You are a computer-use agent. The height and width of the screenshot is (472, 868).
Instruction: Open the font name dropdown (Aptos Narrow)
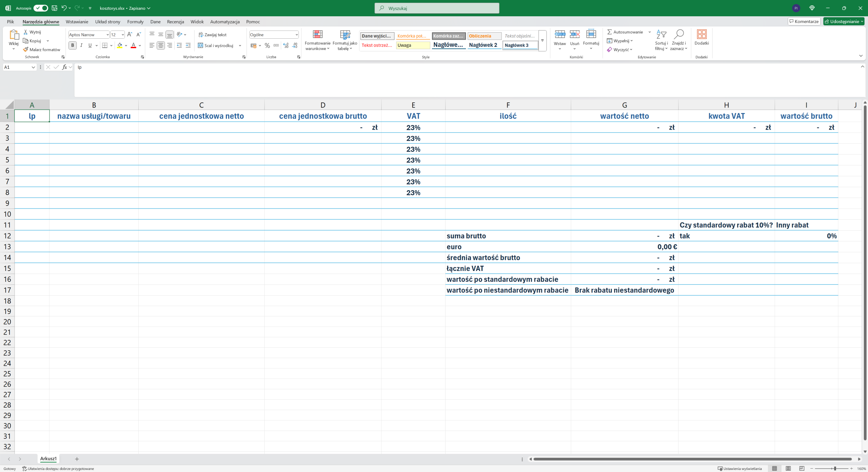[107, 35]
